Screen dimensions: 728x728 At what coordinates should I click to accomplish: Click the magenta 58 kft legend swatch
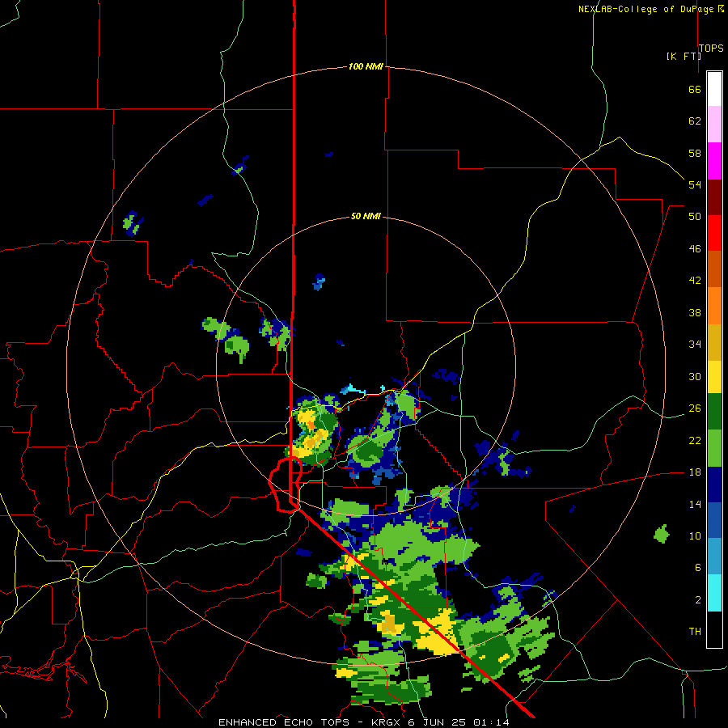714,161
